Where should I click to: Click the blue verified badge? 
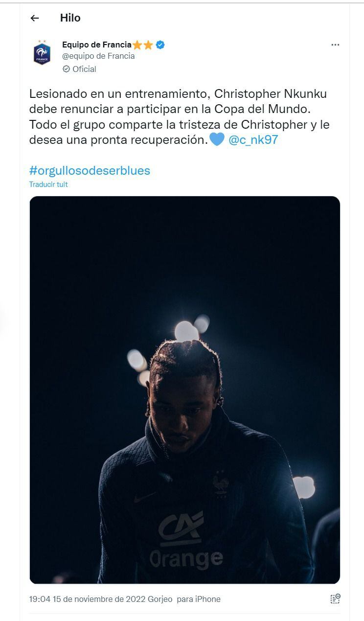pos(160,45)
